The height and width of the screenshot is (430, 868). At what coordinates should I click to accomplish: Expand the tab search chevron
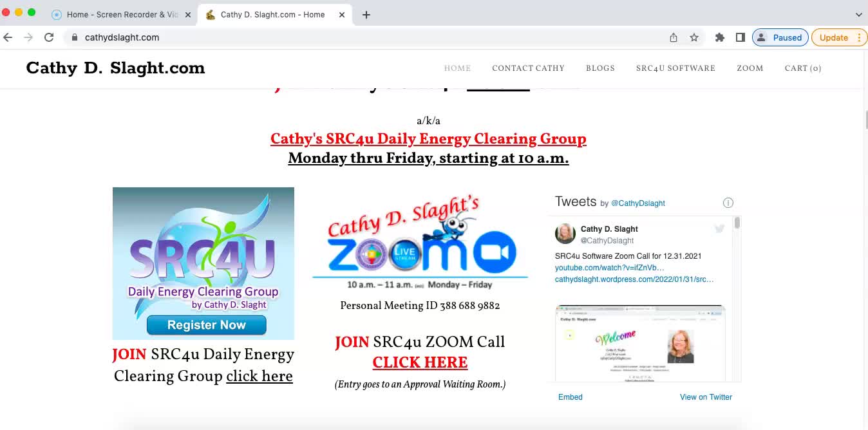(858, 15)
